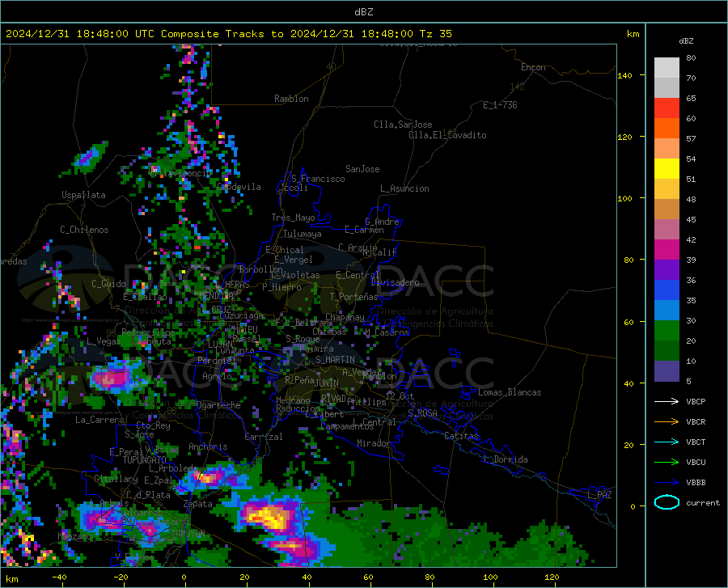Screen dimensions: 728x588
Task: Click the 'km' label next to the timestamp header
Action: point(633,34)
